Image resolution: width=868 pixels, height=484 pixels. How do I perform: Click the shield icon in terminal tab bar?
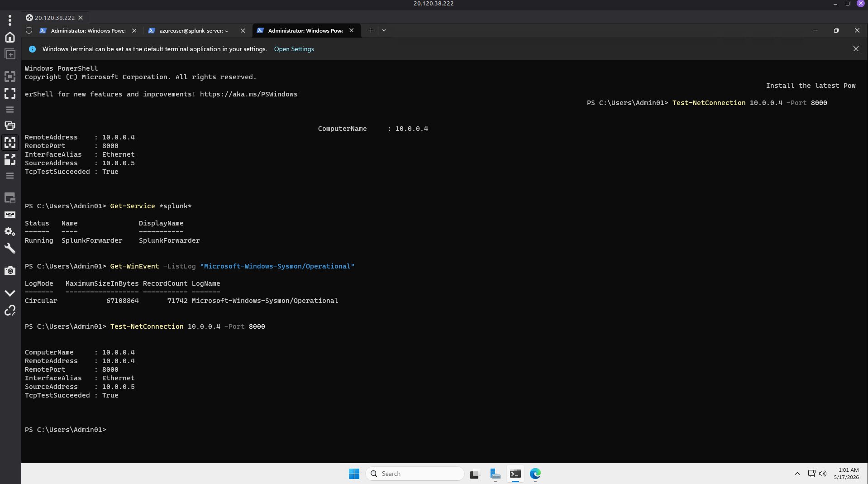[29, 30]
